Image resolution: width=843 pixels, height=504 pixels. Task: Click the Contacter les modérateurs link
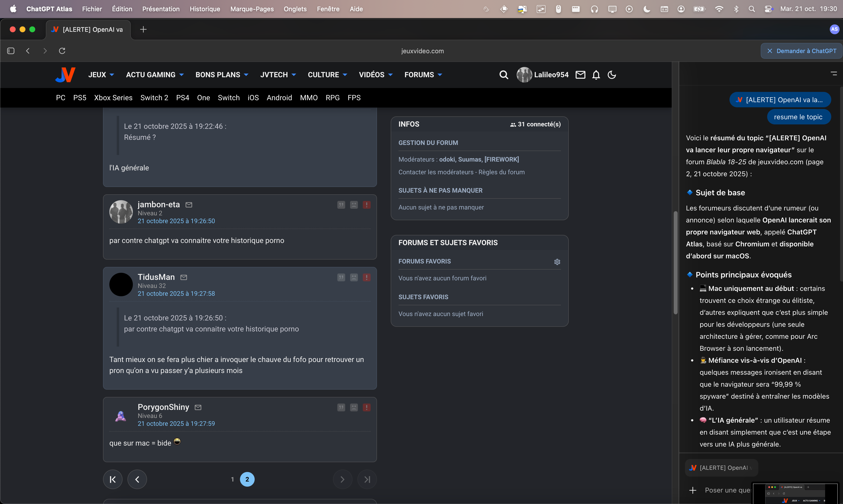point(436,172)
